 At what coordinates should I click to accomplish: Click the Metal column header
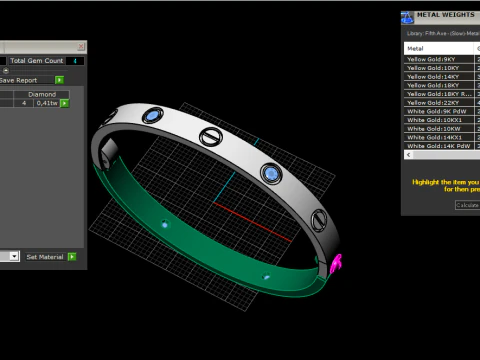438,49
